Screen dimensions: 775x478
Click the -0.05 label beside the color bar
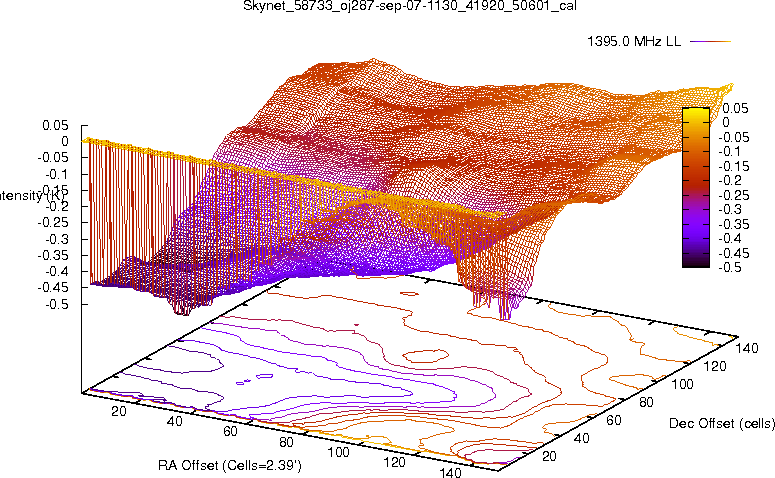coord(733,137)
